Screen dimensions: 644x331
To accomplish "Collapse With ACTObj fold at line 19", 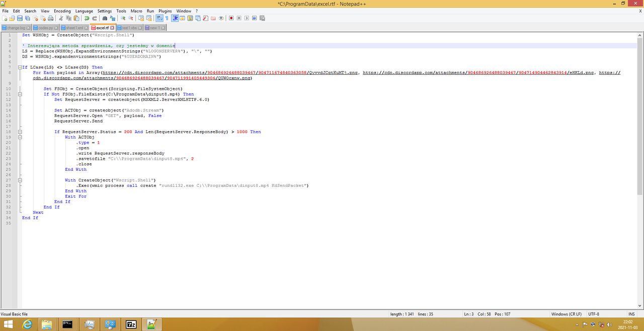I will pos(19,137).
